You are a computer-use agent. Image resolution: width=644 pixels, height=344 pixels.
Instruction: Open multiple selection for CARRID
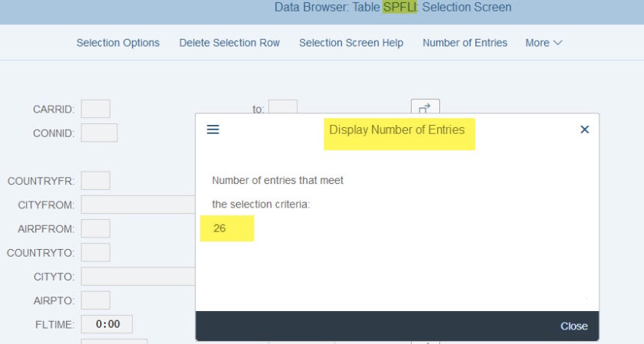[425, 108]
